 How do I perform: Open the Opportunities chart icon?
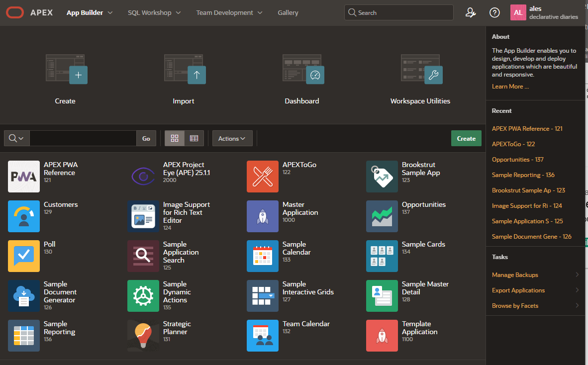click(x=382, y=216)
